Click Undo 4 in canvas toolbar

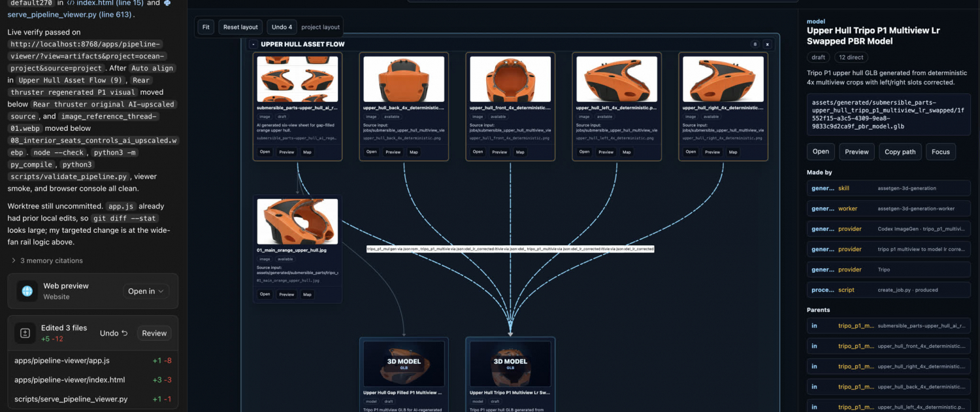[x=282, y=27]
